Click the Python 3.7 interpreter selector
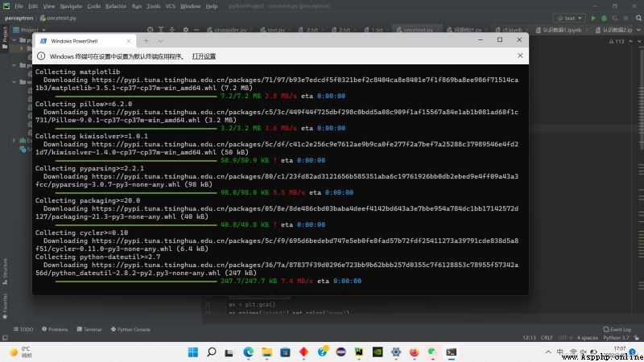Screen dimensions: 644x362 point(616,338)
